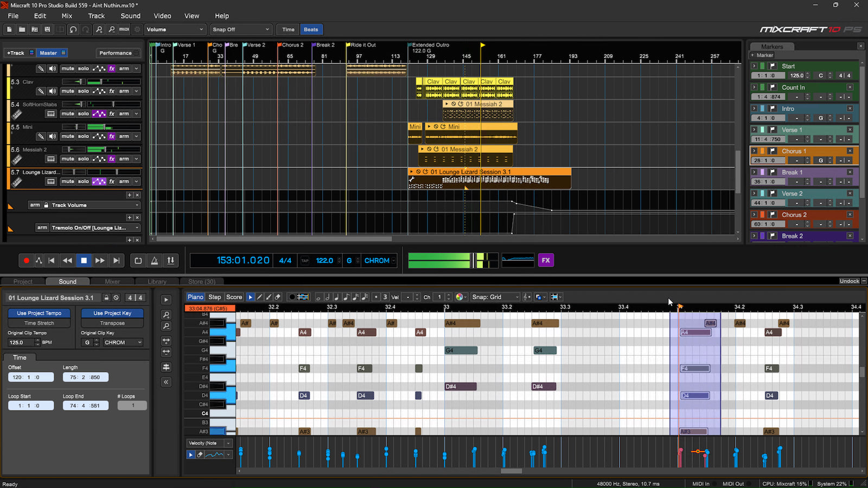The image size is (868, 488).
Task: Open the Mixcraft preferences gear icon
Action: coord(136,29)
